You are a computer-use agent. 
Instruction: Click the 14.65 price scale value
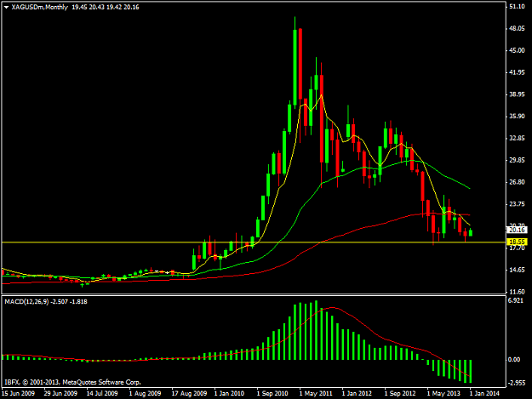tap(517, 271)
